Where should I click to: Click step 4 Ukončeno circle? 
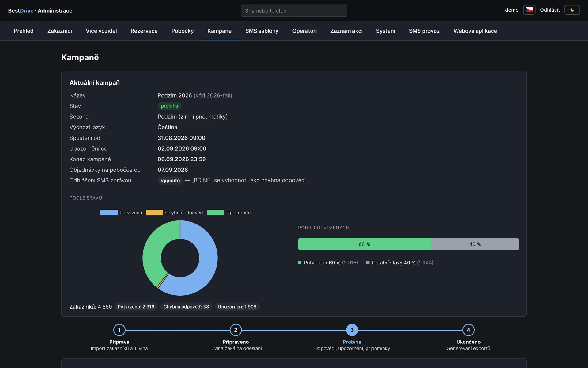(468, 330)
